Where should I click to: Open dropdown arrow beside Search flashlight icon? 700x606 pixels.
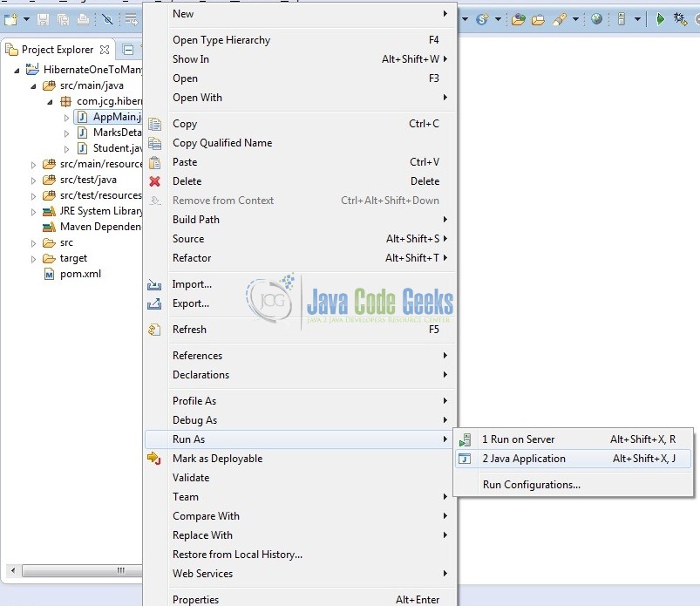[575, 19]
